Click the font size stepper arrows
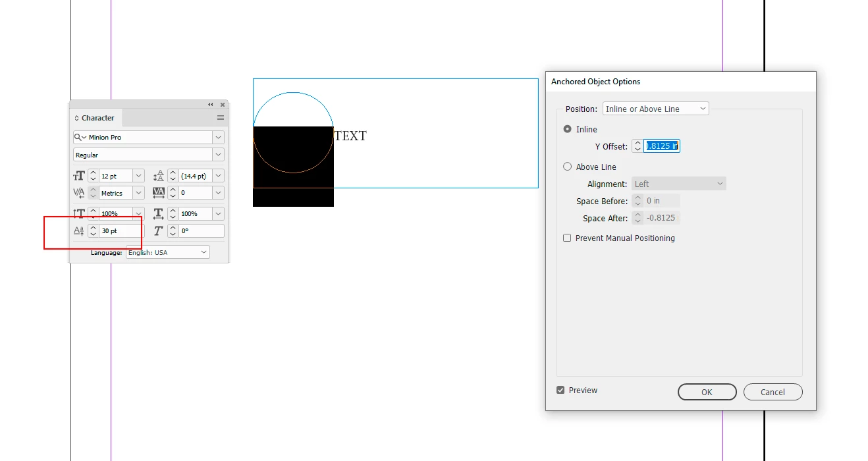Image resolution: width=868 pixels, height=461 pixels. [94, 176]
